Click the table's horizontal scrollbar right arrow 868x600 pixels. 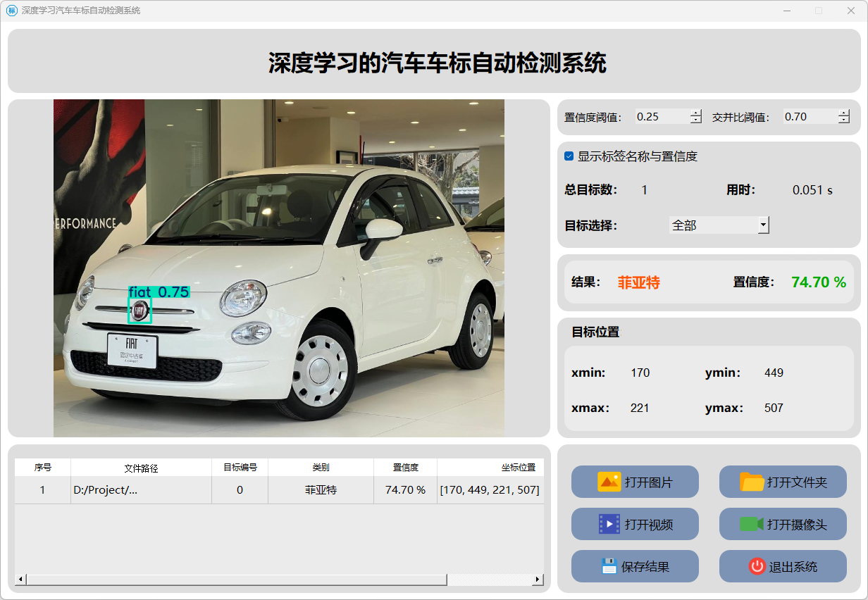(538, 579)
